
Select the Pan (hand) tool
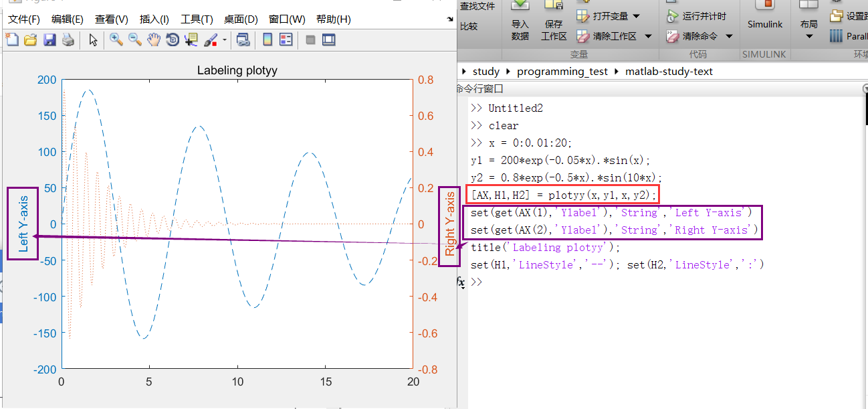click(153, 40)
